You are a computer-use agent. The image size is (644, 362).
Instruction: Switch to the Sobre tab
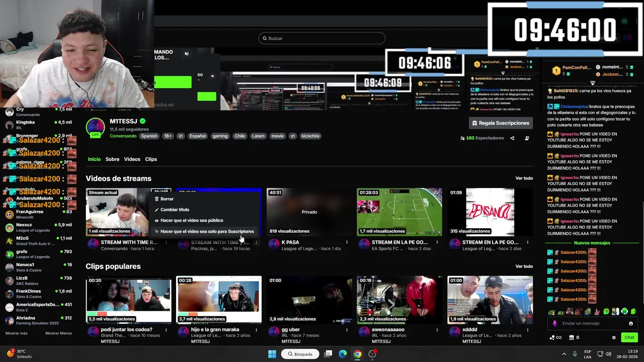pyautogui.click(x=112, y=159)
